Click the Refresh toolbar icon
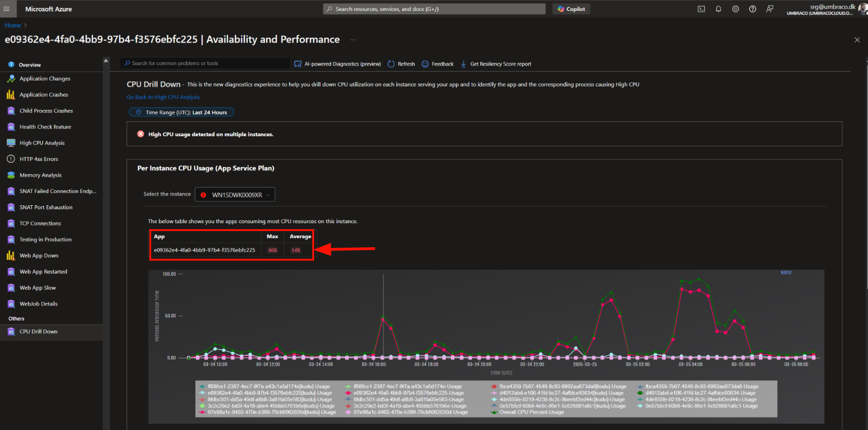 (401, 64)
